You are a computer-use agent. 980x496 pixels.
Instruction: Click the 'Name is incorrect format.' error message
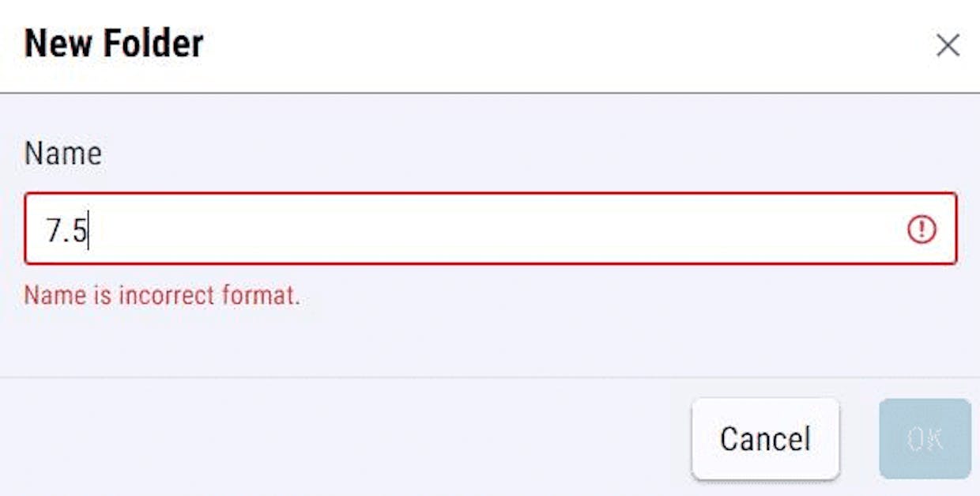pyautogui.click(x=162, y=296)
